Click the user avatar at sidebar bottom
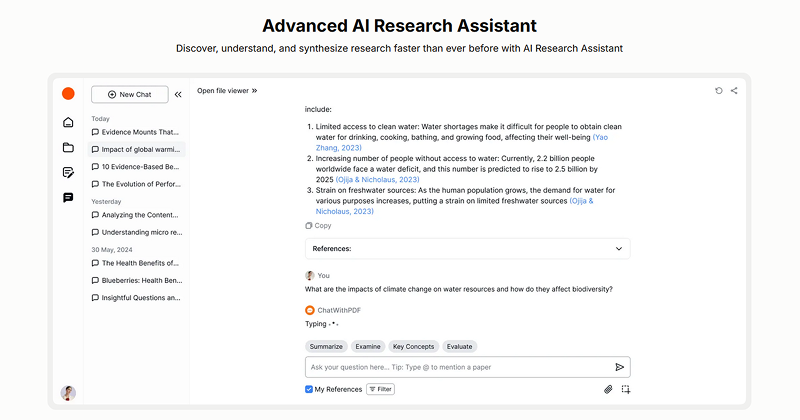This screenshot has height=420, width=800. click(x=68, y=393)
